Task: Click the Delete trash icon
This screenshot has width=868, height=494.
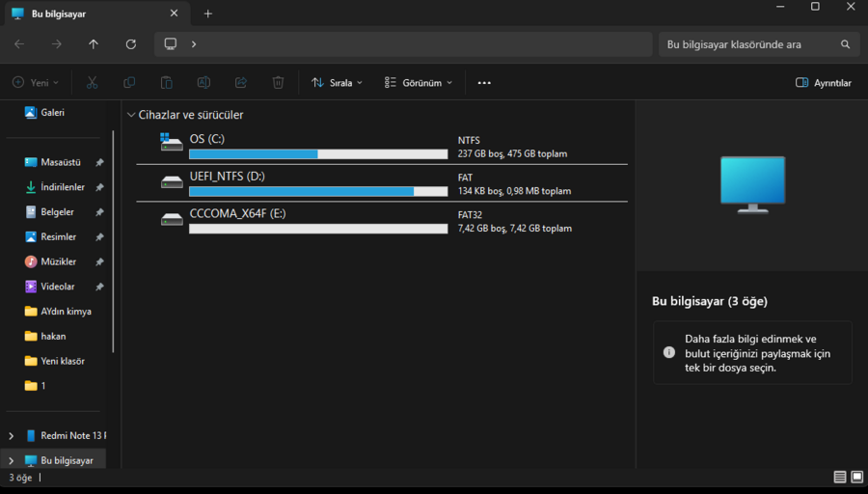Action: coord(278,83)
